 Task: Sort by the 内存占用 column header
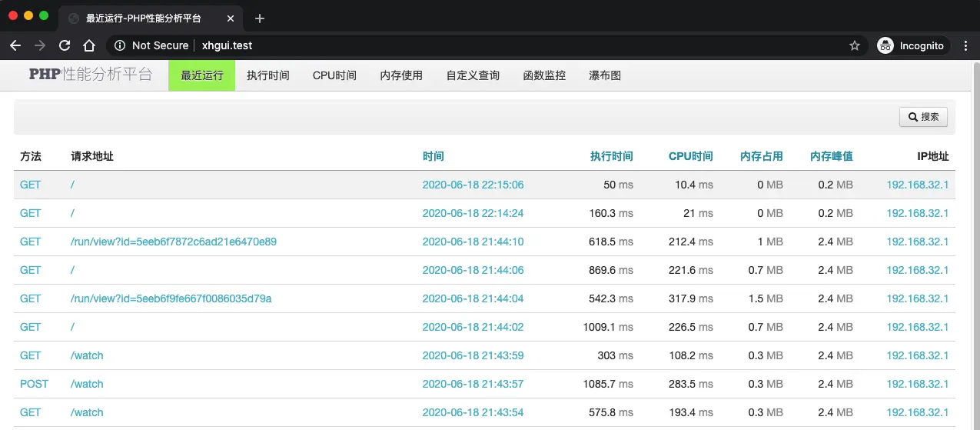tap(762, 156)
